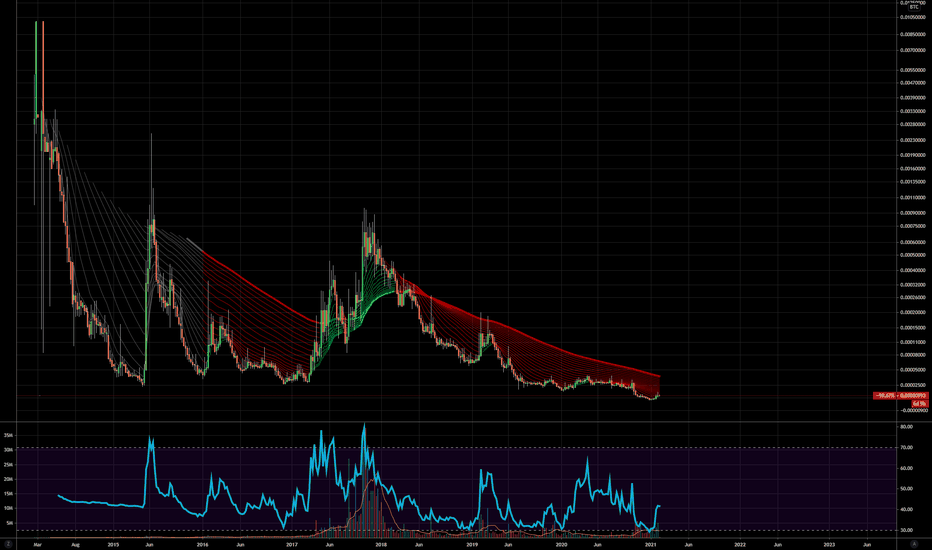Click the 40.00 label on the RSI scale
This screenshot has height=550, width=932.
(906, 510)
